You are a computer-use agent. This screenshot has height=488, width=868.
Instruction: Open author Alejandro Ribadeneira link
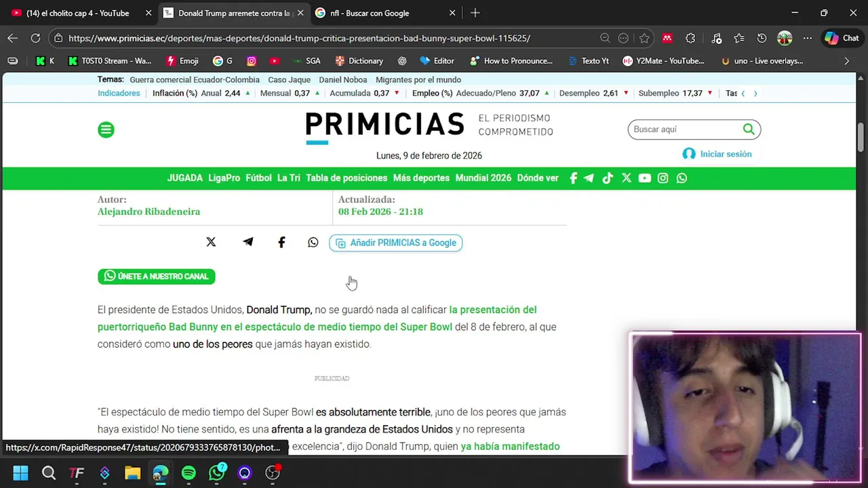tap(149, 211)
